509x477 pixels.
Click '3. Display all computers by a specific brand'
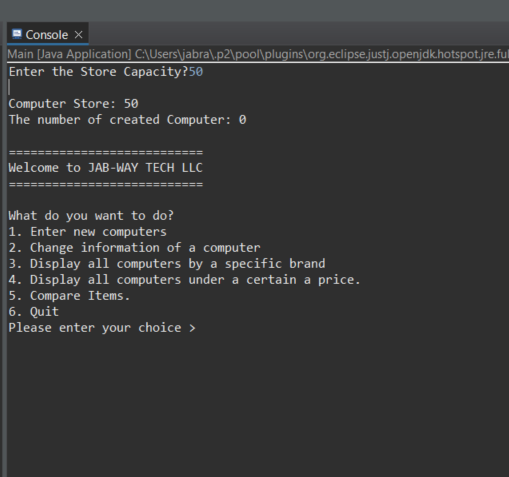(167, 264)
